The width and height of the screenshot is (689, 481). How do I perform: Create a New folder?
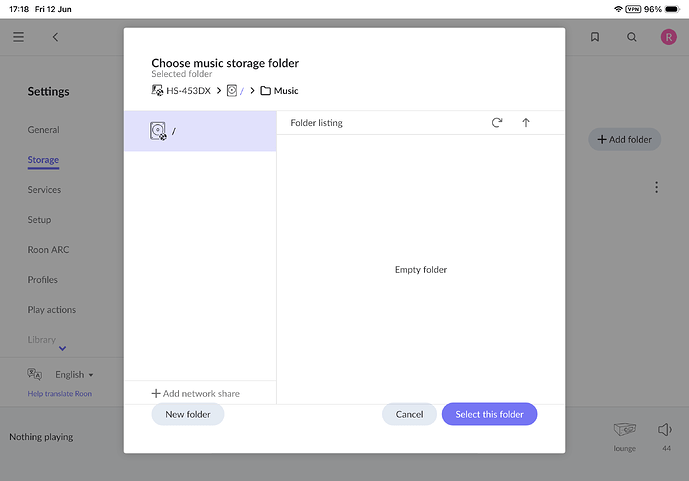[x=188, y=414]
